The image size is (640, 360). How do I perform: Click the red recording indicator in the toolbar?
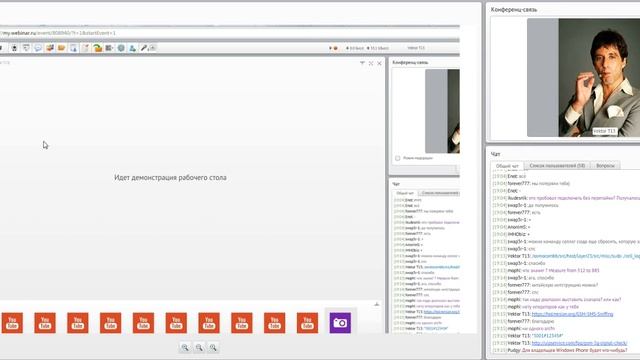point(336,48)
